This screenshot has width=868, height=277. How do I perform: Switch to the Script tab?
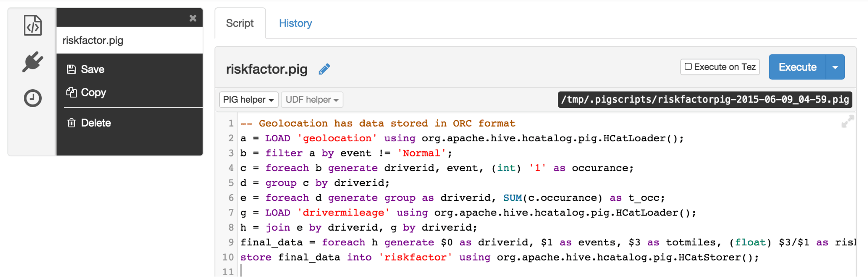coord(240,23)
